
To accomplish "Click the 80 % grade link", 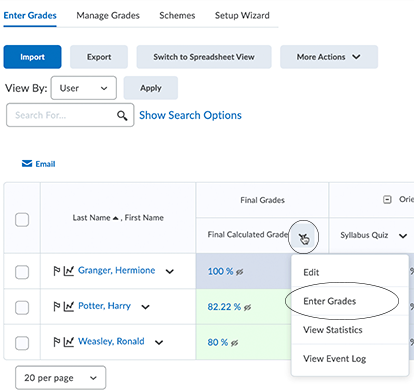I will (218, 342).
